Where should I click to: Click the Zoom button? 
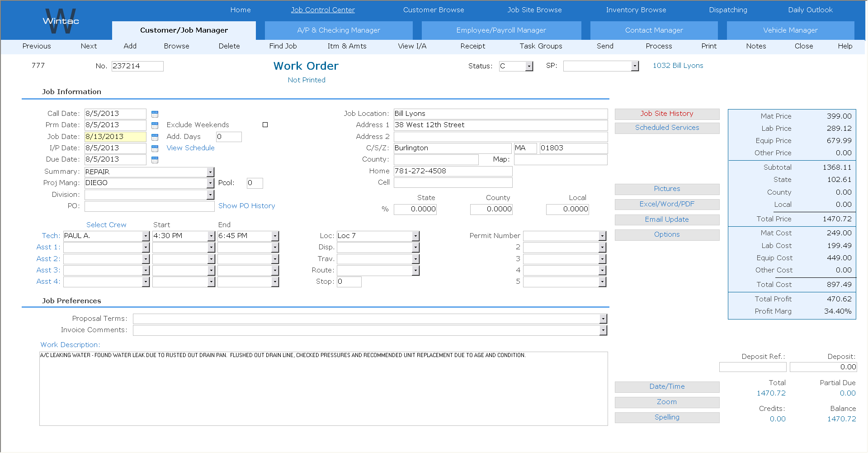[667, 402]
